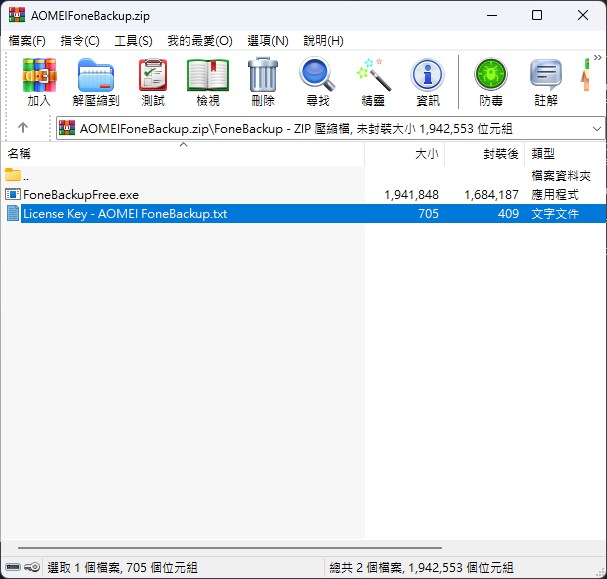This screenshot has width=607, height=579.
Task: Open the address bar path dropdown
Action: pyautogui.click(x=597, y=128)
